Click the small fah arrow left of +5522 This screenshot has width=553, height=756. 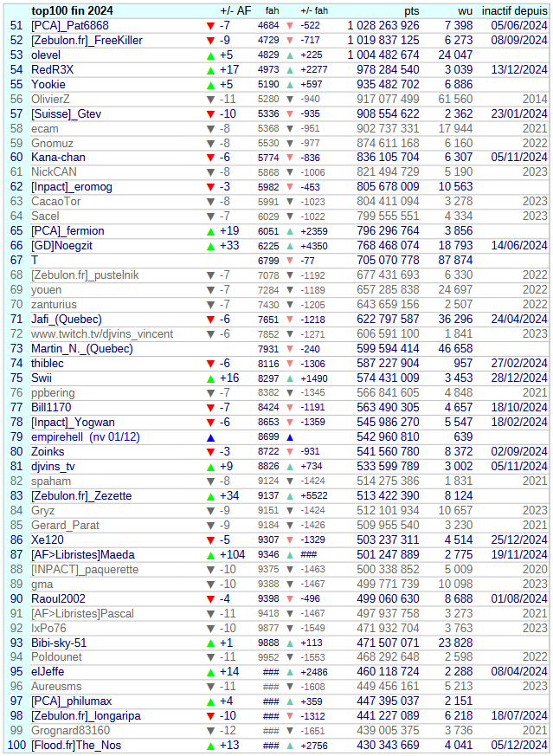[x=289, y=496]
